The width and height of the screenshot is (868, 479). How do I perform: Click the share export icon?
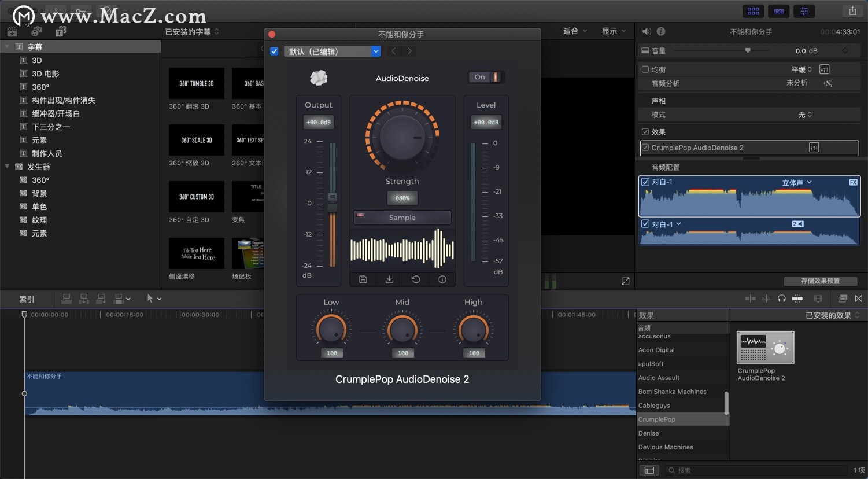click(853, 11)
